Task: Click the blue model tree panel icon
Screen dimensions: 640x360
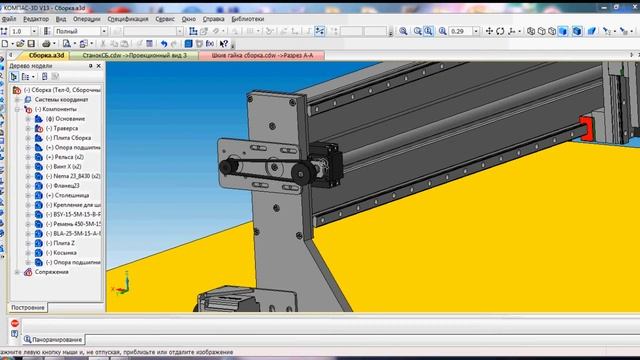Action: coord(188,43)
